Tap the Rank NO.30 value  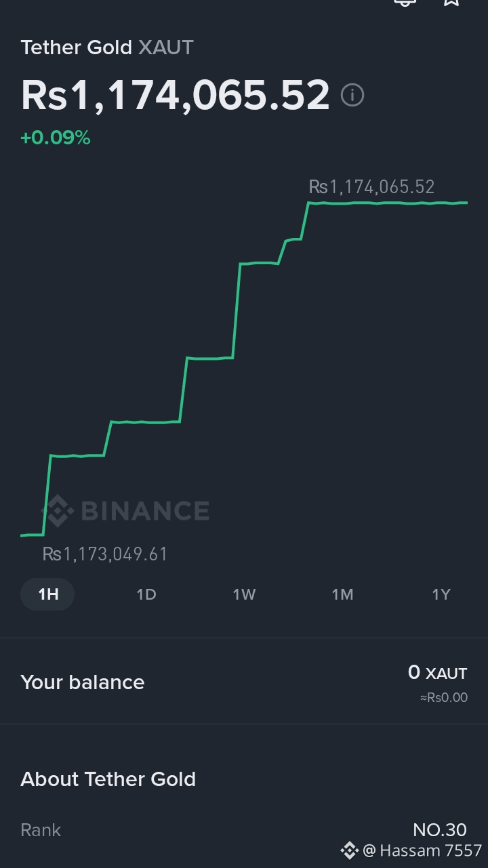click(440, 830)
